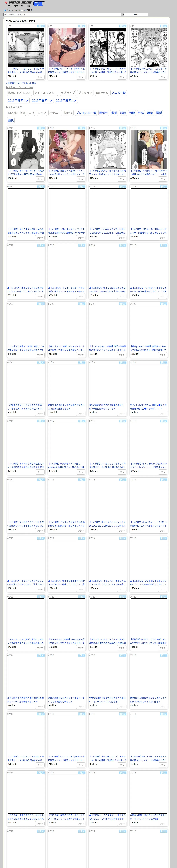This screenshot has width=177, height=868.
Task: Click ブクマ on the 228click article
Action: tap(40, 414)
